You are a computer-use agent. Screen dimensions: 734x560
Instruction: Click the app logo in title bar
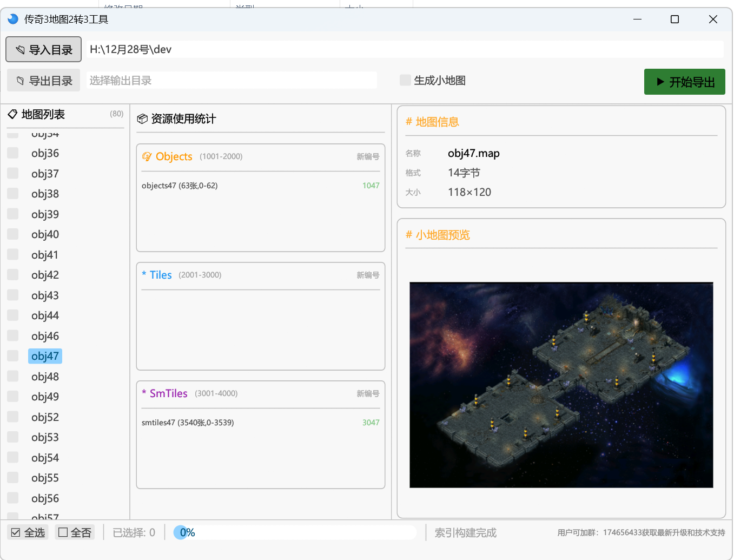[13, 19]
